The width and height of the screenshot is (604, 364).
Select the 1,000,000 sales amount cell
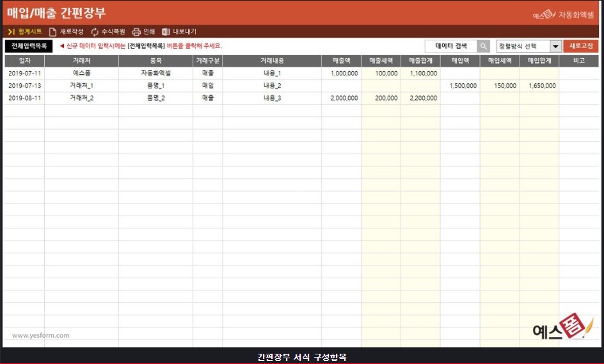(x=341, y=73)
